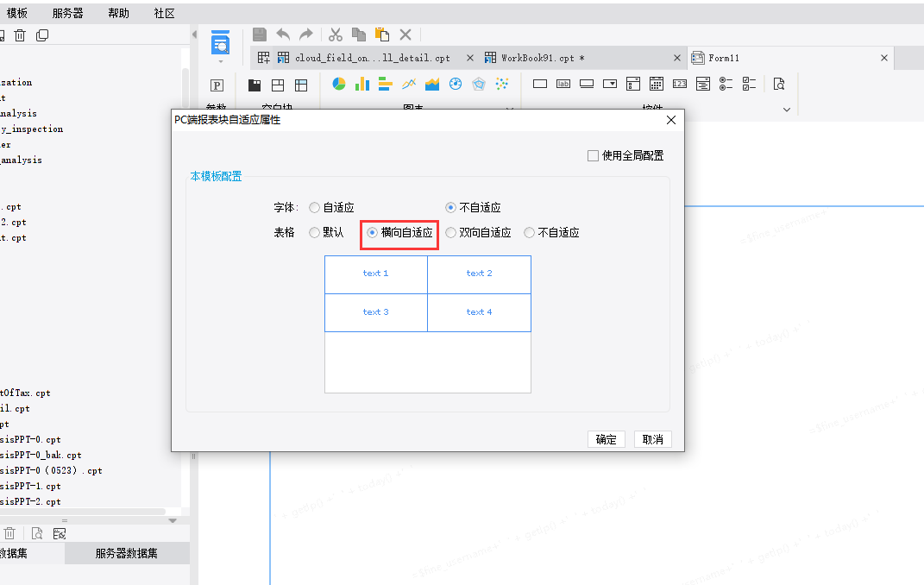Click the 取消 button
Image resolution: width=924 pixels, height=585 pixels.
pyautogui.click(x=652, y=439)
